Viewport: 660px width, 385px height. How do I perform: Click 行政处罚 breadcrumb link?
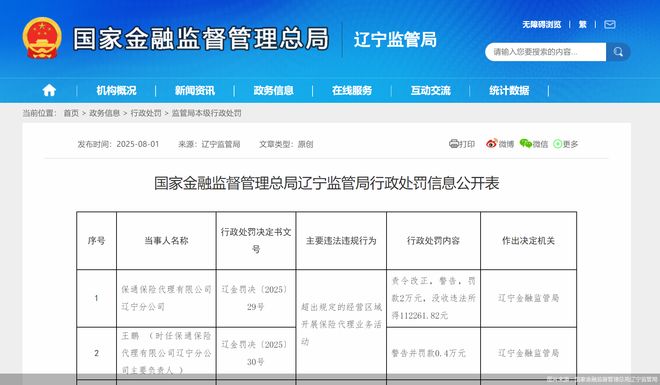[x=146, y=113]
